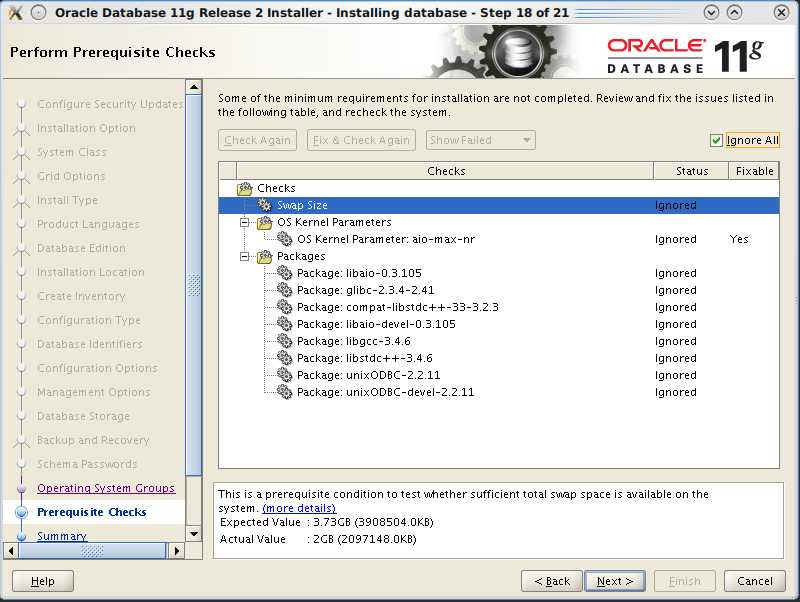Click the Yes fixable cell for aio-max-nr
800x602 pixels.
coord(739,239)
